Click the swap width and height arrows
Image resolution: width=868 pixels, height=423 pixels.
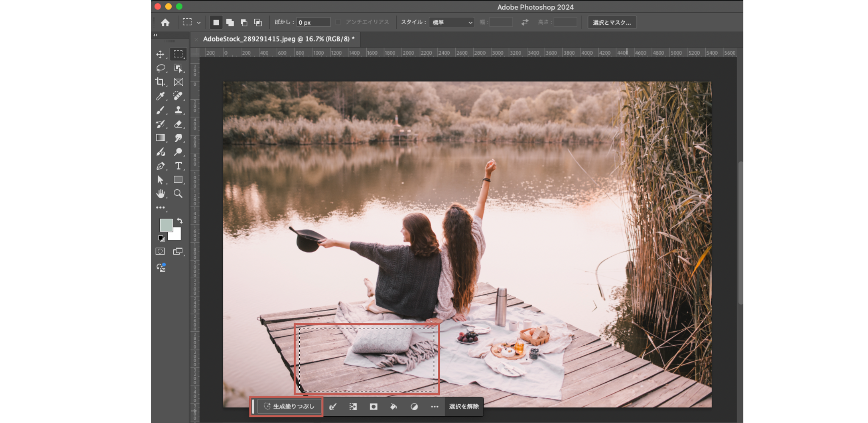[x=524, y=22]
